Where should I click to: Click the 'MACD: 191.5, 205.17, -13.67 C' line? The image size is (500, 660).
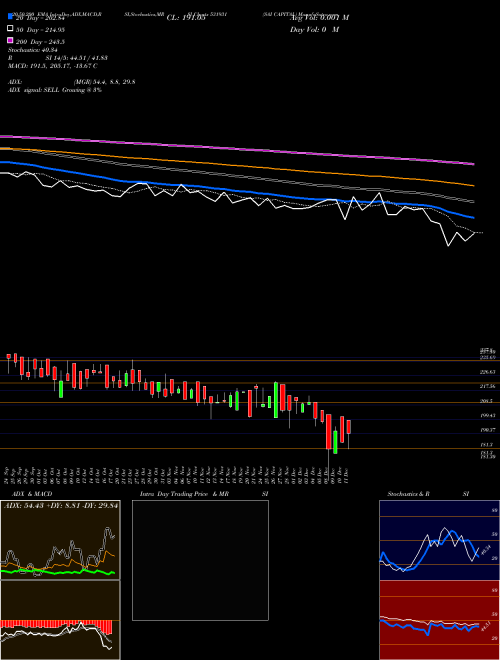click(x=53, y=66)
